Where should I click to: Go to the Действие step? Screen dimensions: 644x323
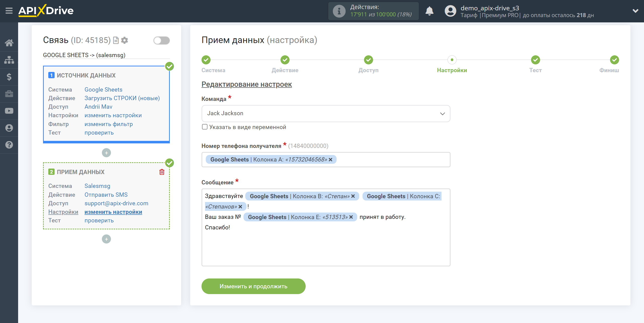click(x=285, y=60)
